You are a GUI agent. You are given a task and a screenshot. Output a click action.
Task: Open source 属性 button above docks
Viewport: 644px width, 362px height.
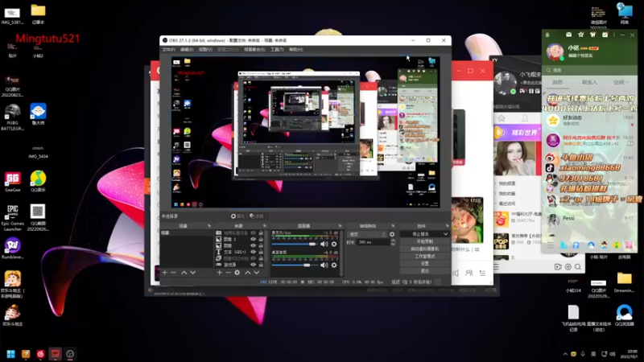[x=237, y=216]
